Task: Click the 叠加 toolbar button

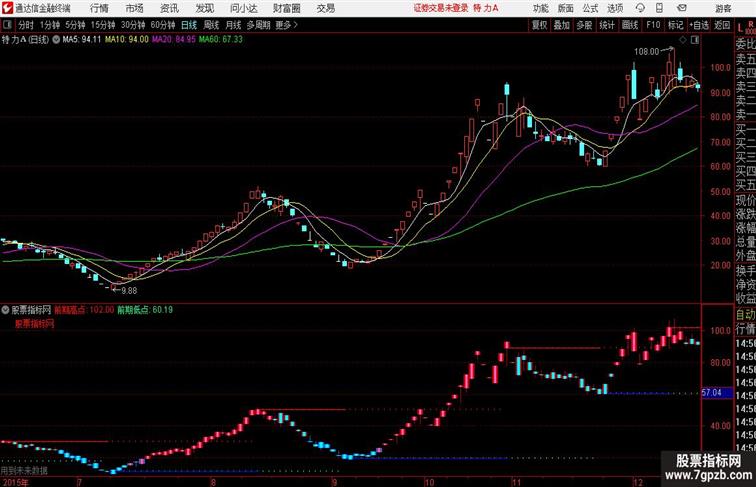Action: 561,25
